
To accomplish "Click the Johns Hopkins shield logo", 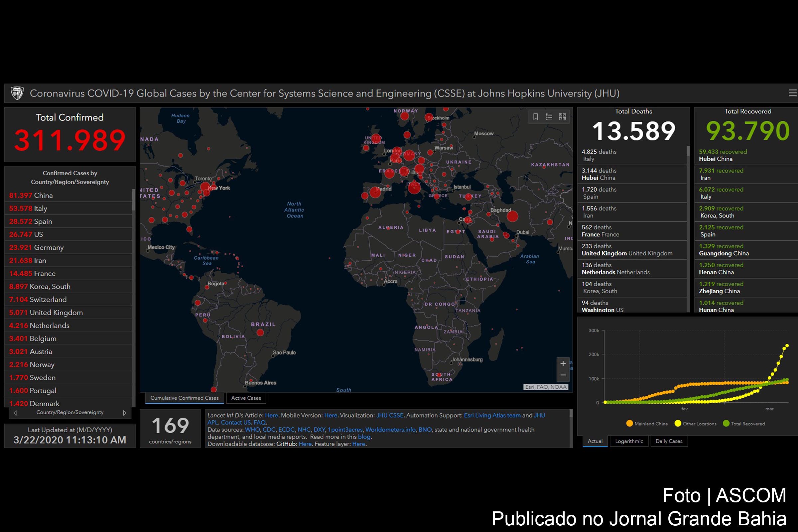I will tap(17, 93).
